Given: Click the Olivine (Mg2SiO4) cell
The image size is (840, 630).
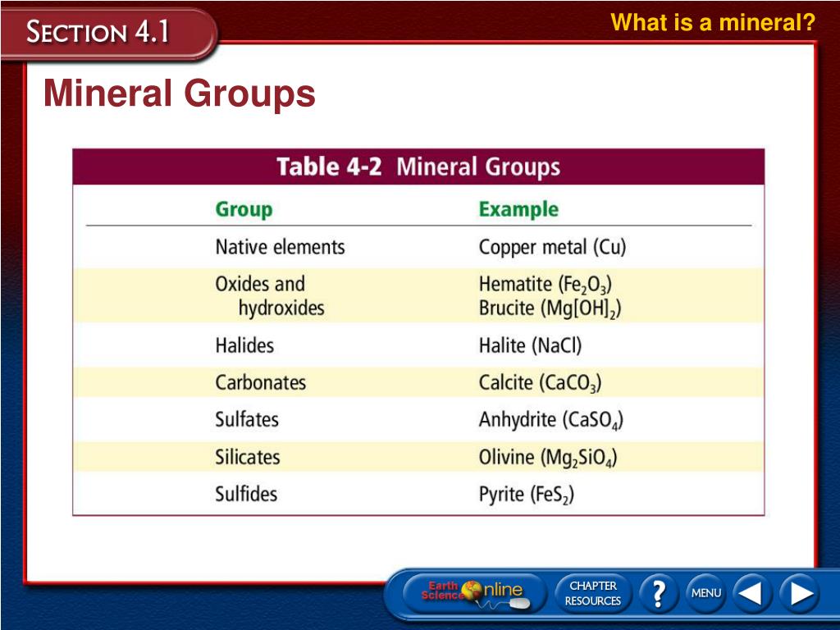Looking at the screenshot, I should [548, 458].
